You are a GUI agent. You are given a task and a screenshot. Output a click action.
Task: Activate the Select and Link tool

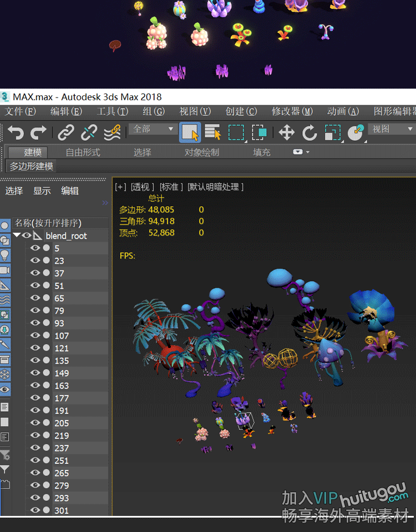click(x=66, y=132)
